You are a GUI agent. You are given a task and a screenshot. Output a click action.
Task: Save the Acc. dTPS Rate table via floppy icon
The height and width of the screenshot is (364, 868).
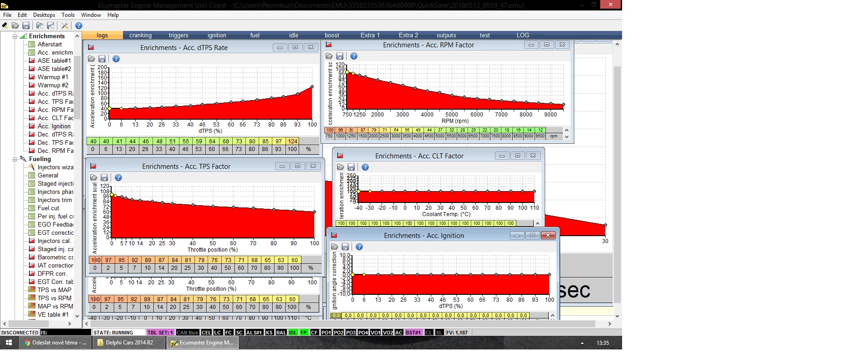102,59
